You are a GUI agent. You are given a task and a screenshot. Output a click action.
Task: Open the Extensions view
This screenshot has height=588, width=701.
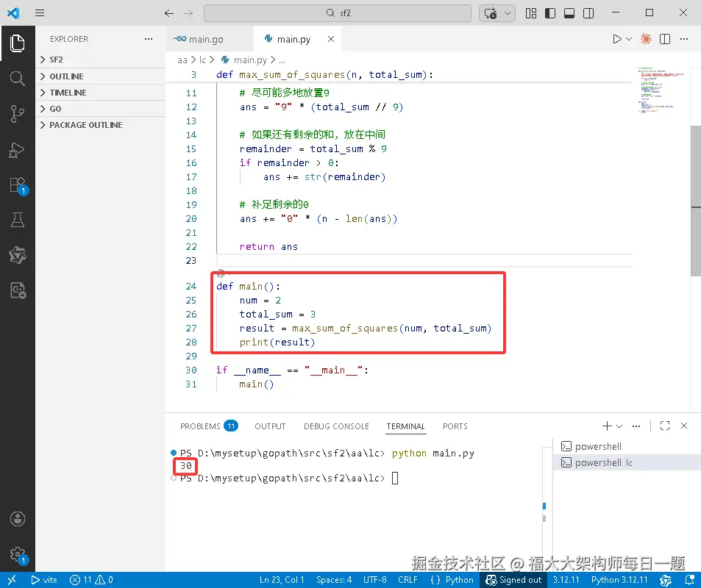coord(18,185)
